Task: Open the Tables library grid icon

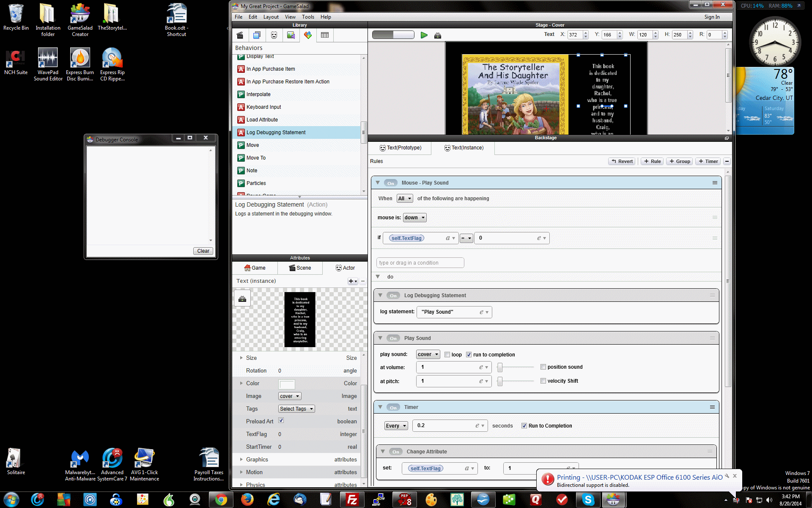Action: pos(324,35)
